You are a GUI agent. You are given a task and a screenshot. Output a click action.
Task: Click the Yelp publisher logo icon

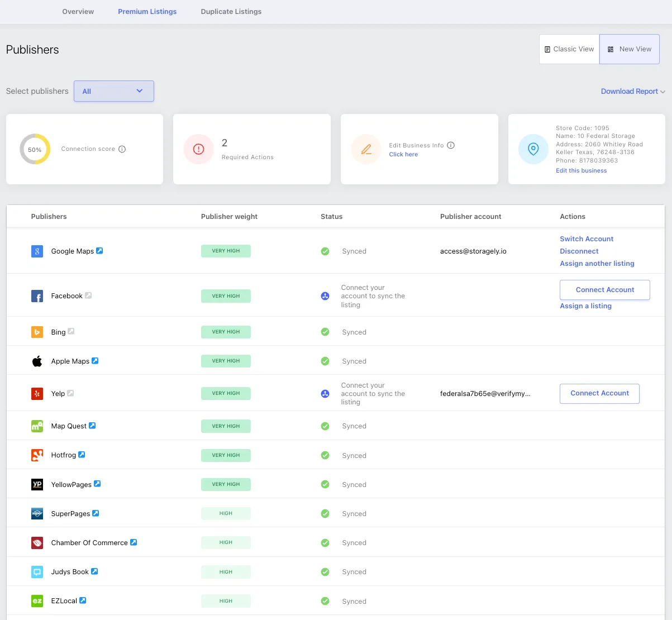(x=37, y=393)
